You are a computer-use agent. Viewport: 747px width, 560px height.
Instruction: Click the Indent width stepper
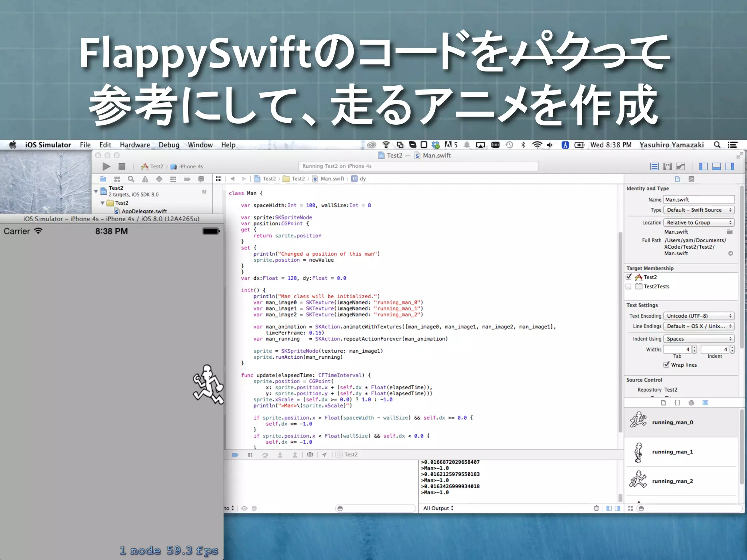coord(732,349)
